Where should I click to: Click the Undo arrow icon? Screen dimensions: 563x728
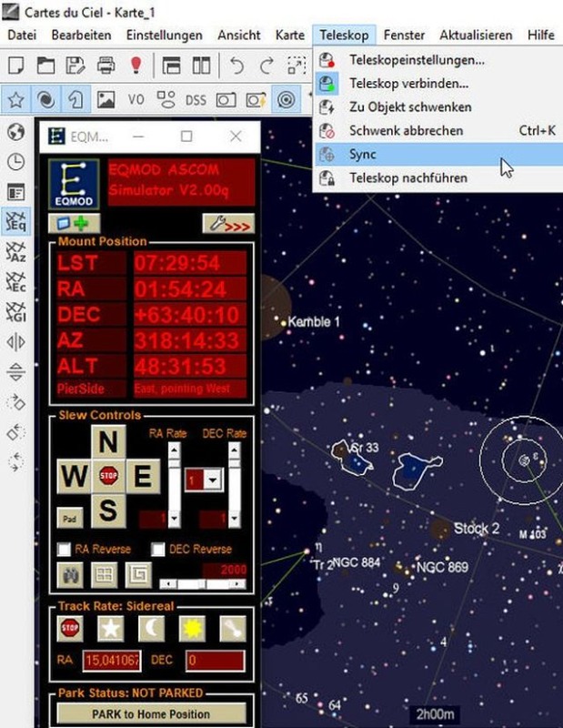click(237, 66)
